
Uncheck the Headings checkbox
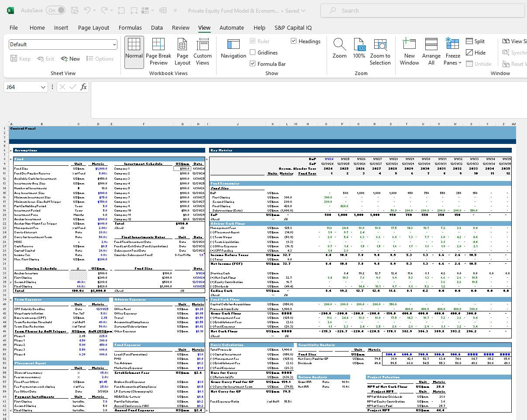[293, 41]
